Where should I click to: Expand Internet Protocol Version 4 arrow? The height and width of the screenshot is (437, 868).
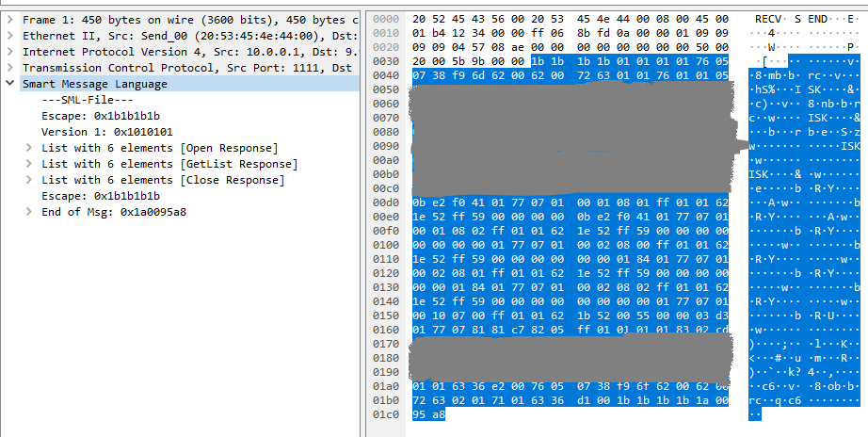9,51
